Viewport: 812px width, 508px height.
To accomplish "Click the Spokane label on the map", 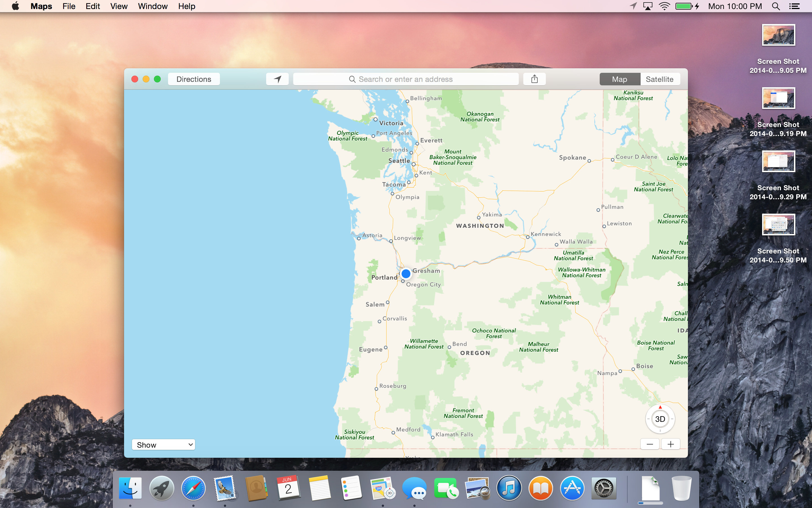I will pyautogui.click(x=572, y=157).
